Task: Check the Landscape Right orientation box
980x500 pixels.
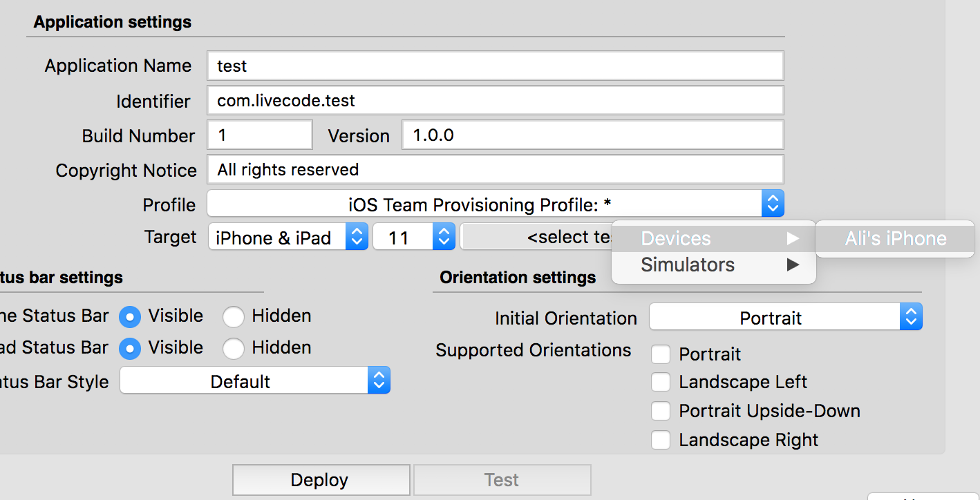Action: click(661, 439)
